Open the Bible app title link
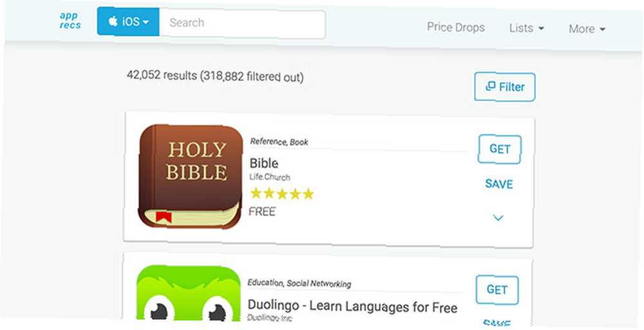644x330 pixels. 263,163
